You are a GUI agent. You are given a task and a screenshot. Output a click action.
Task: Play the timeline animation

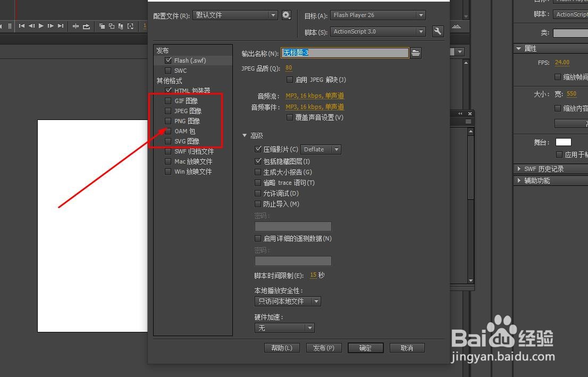[41, 26]
